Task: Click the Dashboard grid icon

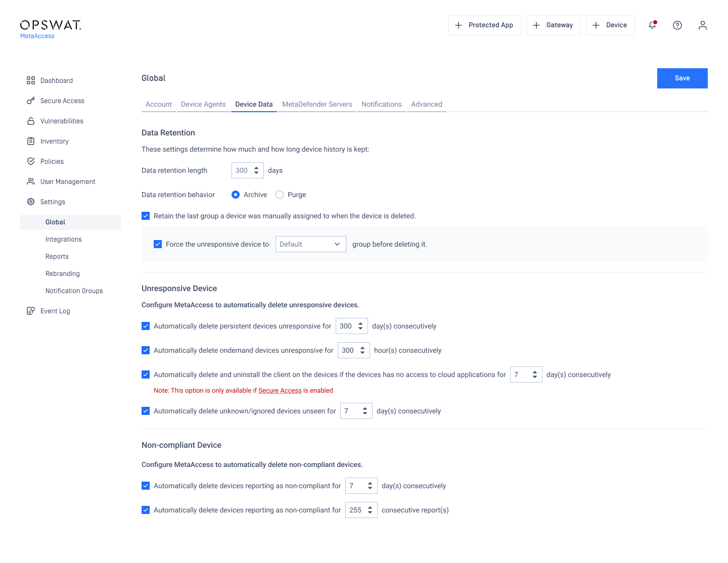Action: pyautogui.click(x=31, y=80)
